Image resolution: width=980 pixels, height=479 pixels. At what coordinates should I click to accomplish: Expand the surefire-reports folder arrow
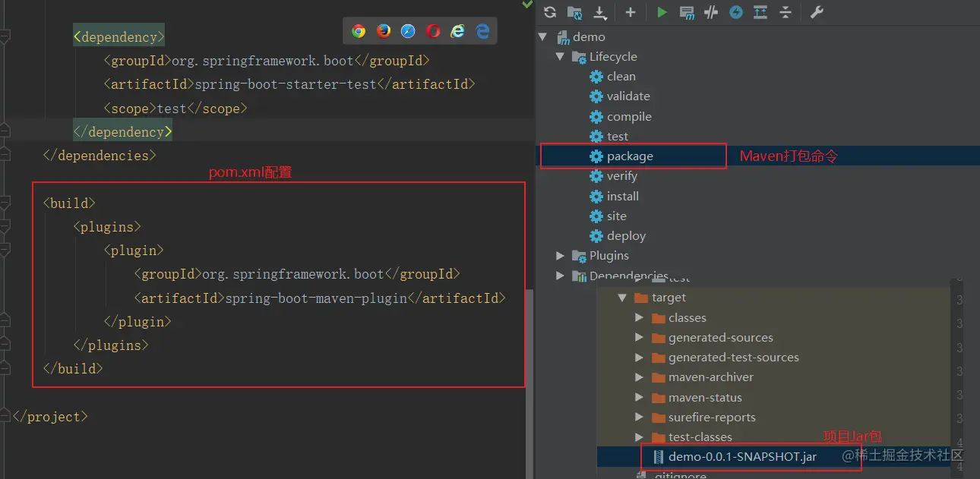click(x=639, y=417)
